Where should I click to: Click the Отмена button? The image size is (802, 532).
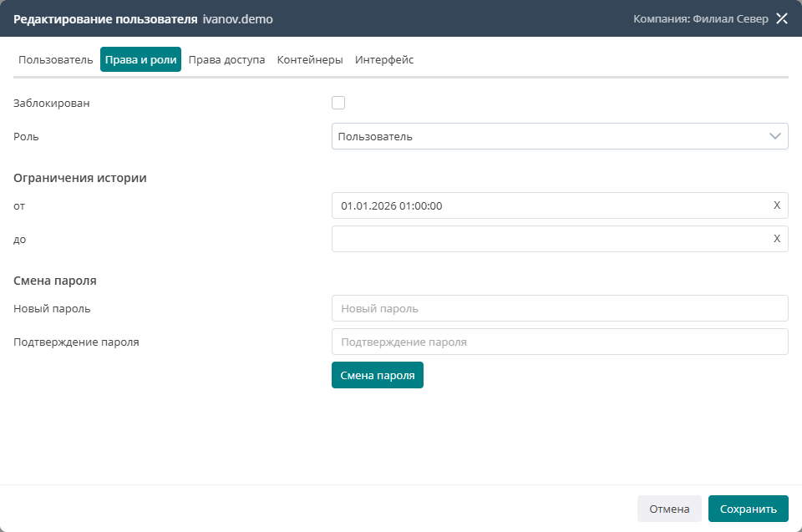click(x=669, y=509)
